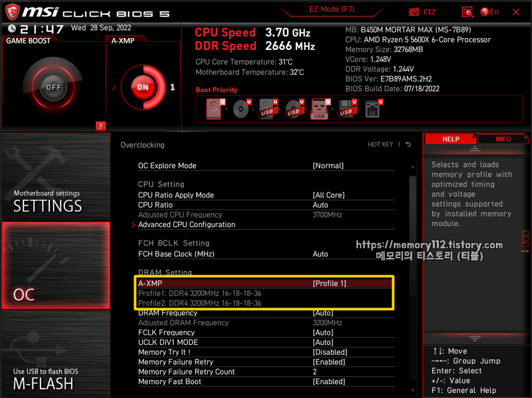Click the settings list scrollbar up arrow
This screenshot has height=398, width=532.
[412, 166]
